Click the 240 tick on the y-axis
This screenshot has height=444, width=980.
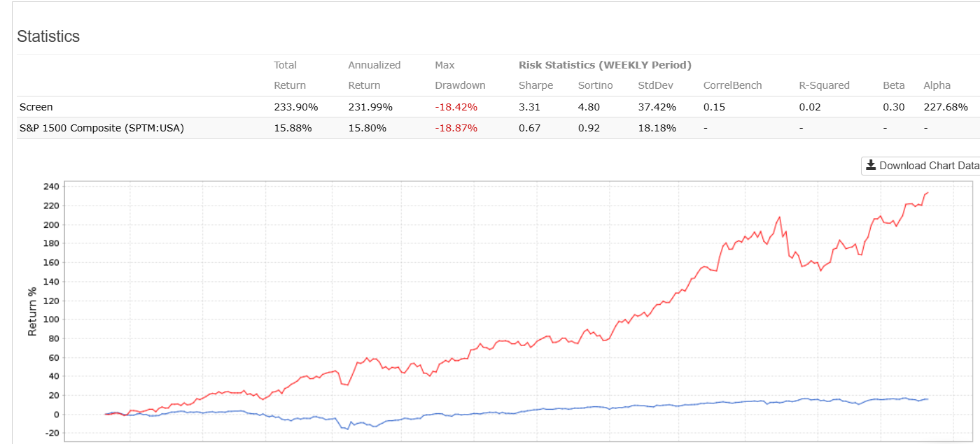pyautogui.click(x=50, y=187)
